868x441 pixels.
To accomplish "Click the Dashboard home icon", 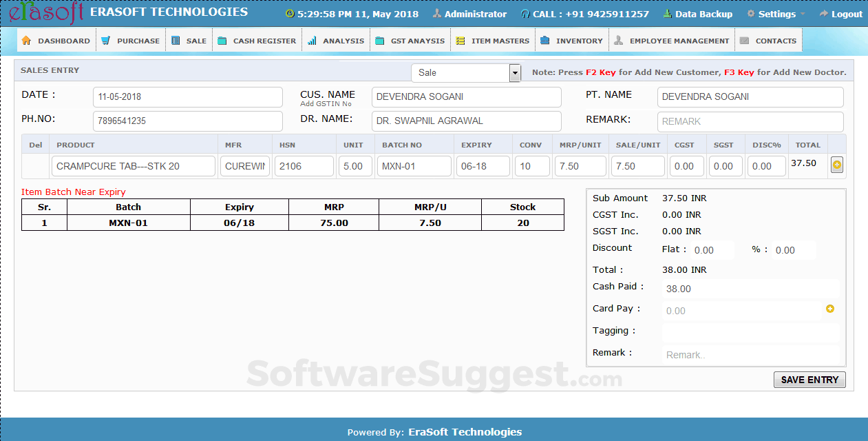I will coord(26,41).
